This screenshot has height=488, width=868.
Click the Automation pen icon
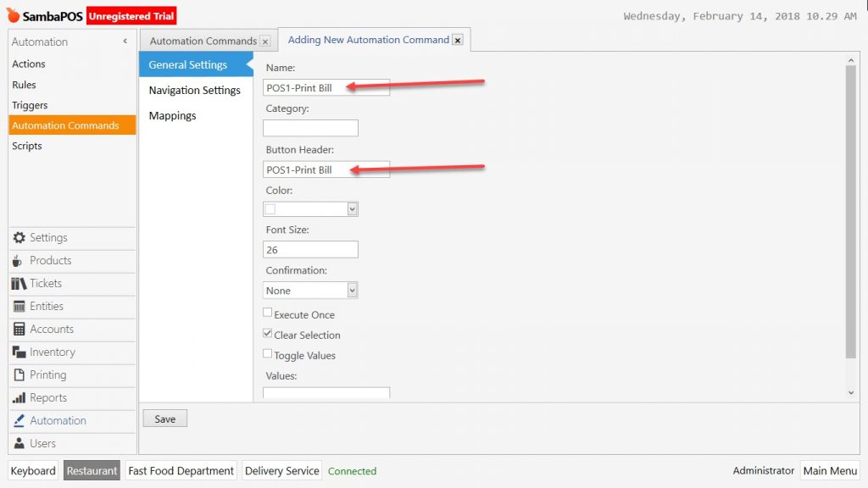point(19,420)
